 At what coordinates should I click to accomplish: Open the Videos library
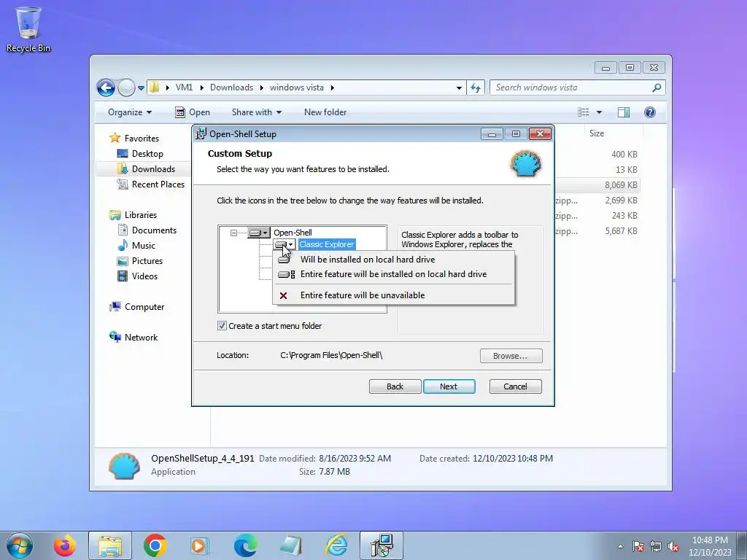click(144, 276)
